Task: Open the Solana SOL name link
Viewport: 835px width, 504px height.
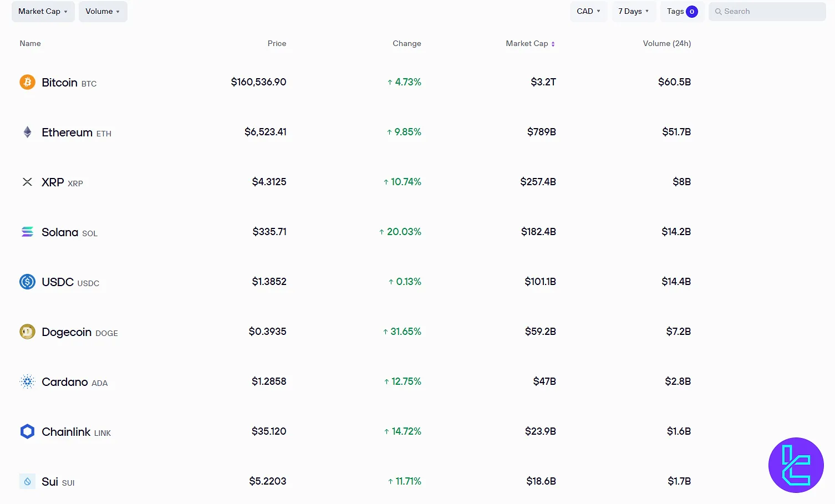Action: [69, 232]
